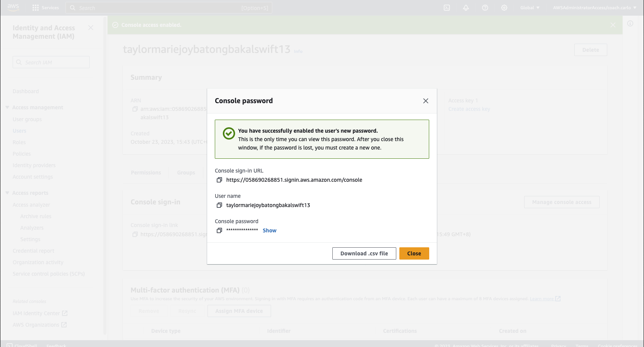Open the AWSAdministratorAccess account menu
The image size is (644, 347).
click(x=594, y=8)
